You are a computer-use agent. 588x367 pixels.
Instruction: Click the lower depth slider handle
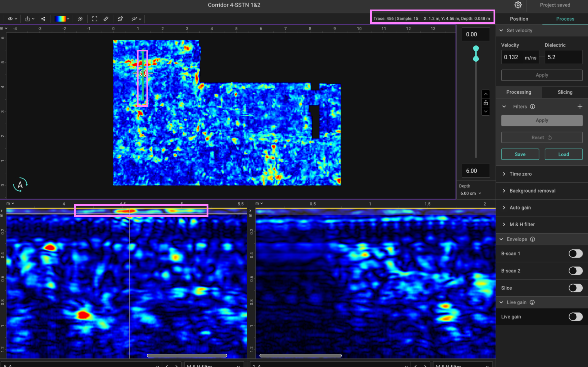(x=476, y=59)
